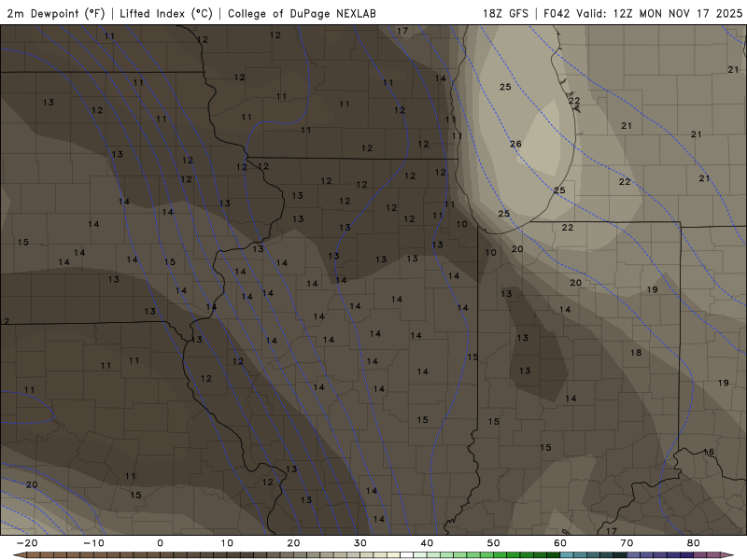Click the -20 label on the color scale
The height and width of the screenshot is (560, 747).
(27, 543)
